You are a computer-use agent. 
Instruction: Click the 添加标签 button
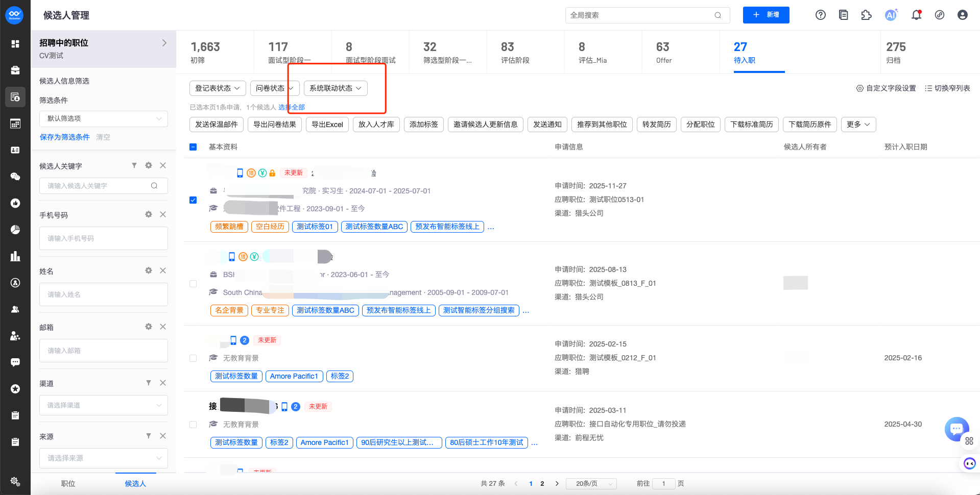click(x=424, y=125)
